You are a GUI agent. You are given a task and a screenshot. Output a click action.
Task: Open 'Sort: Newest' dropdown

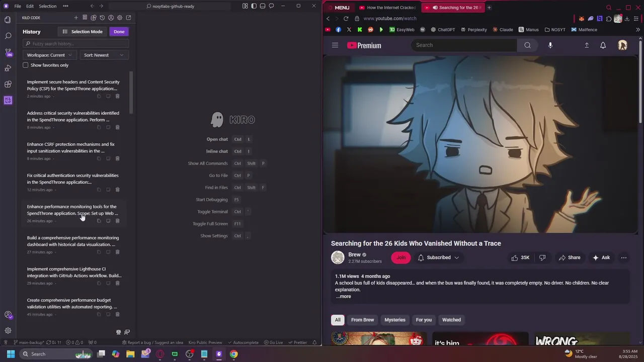pos(104,55)
